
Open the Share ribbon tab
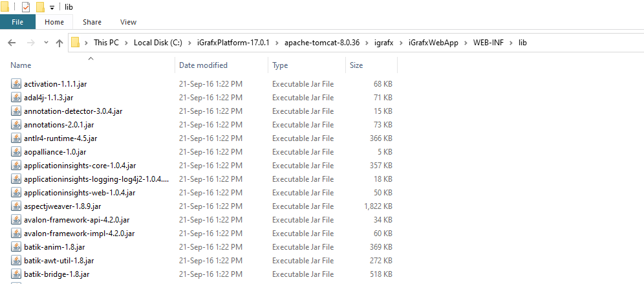click(91, 22)
